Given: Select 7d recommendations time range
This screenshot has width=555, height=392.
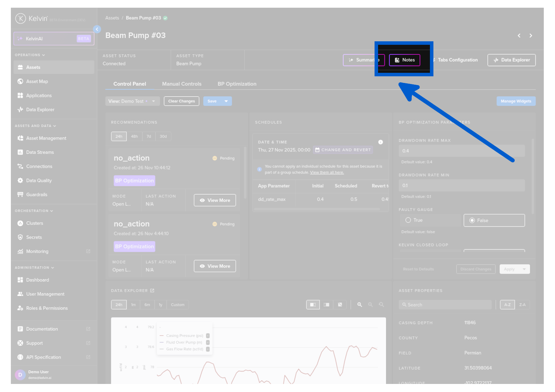Looking at the screenshot, I should 149,136.
